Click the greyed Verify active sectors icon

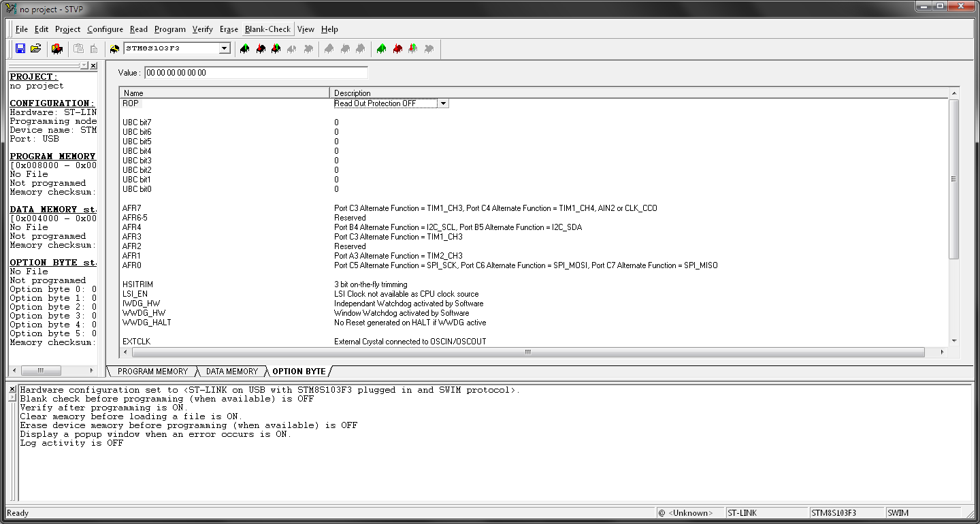pos(360,48)
